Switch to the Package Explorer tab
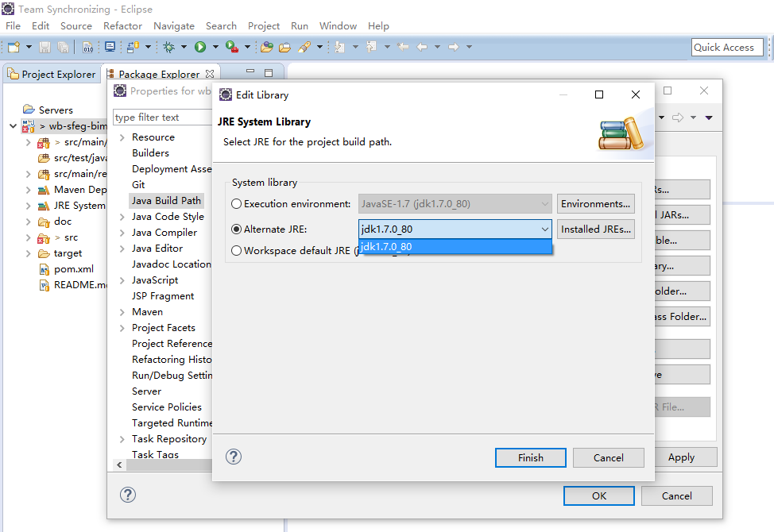 159,74
